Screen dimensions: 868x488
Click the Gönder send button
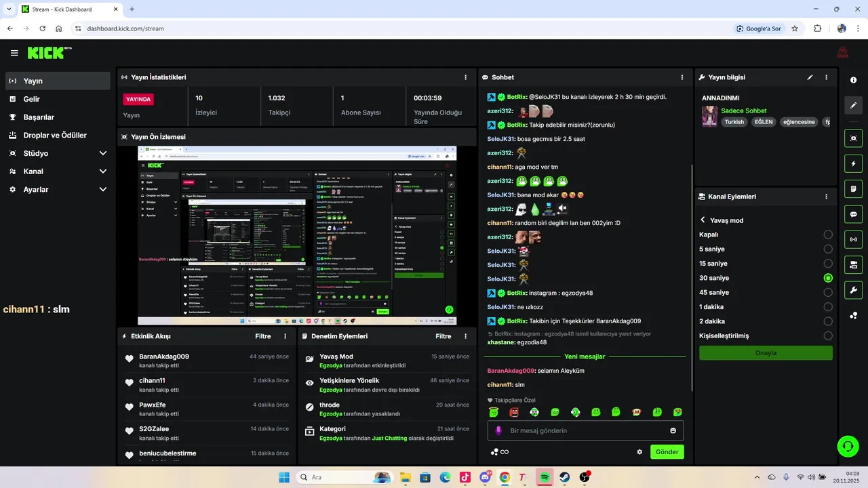click(667, 452)
